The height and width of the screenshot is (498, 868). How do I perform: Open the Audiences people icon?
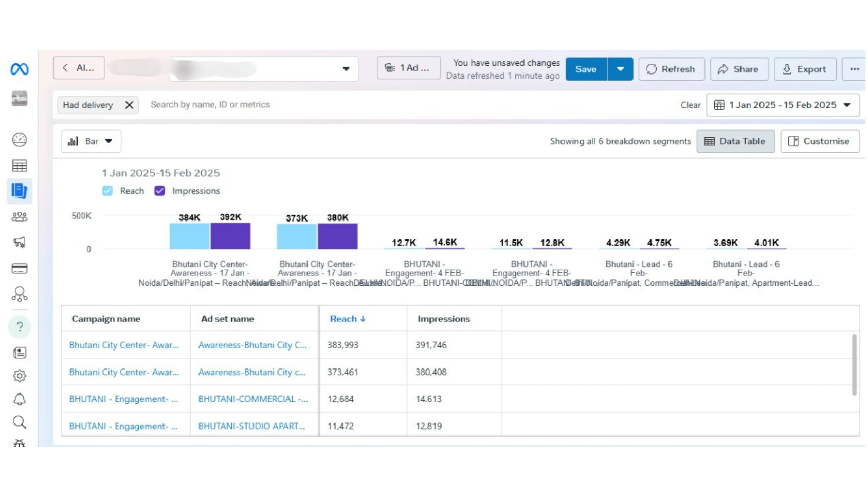pos(20,217)
